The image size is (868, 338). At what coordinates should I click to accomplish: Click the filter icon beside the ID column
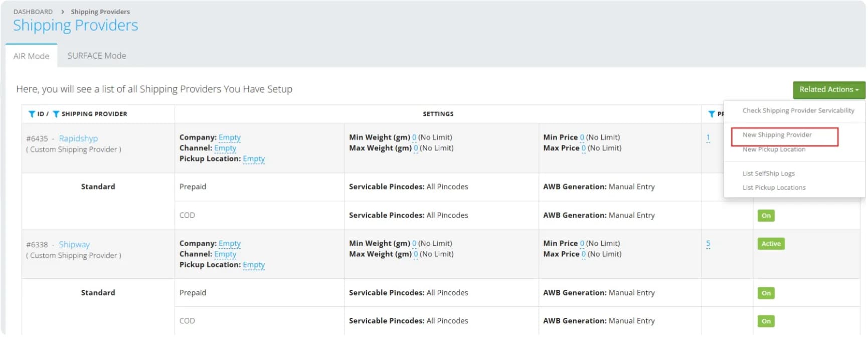point(32,114)
